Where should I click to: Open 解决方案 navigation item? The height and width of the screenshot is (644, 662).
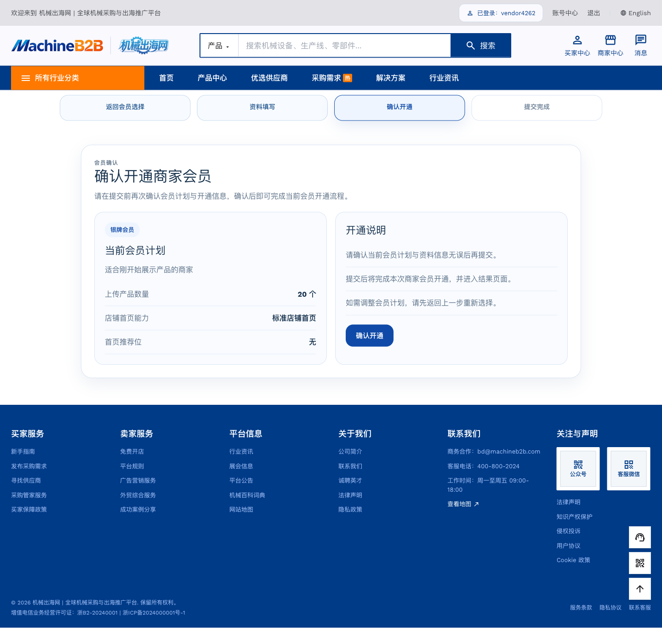click(391, 78)
